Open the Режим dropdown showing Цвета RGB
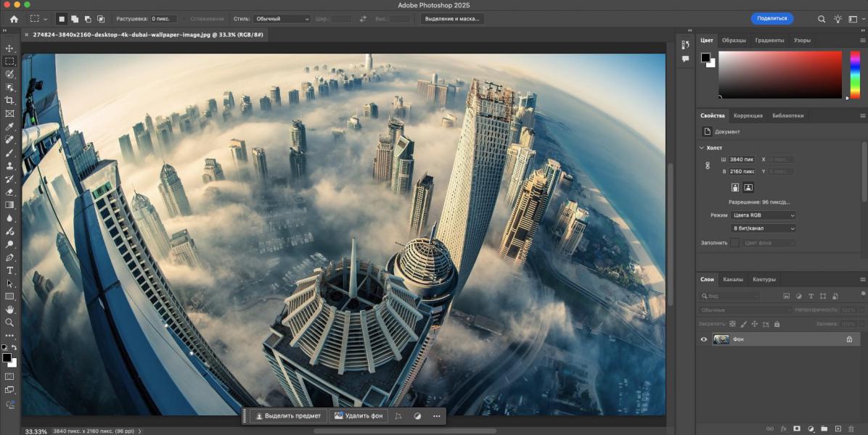 click(763, 215)
